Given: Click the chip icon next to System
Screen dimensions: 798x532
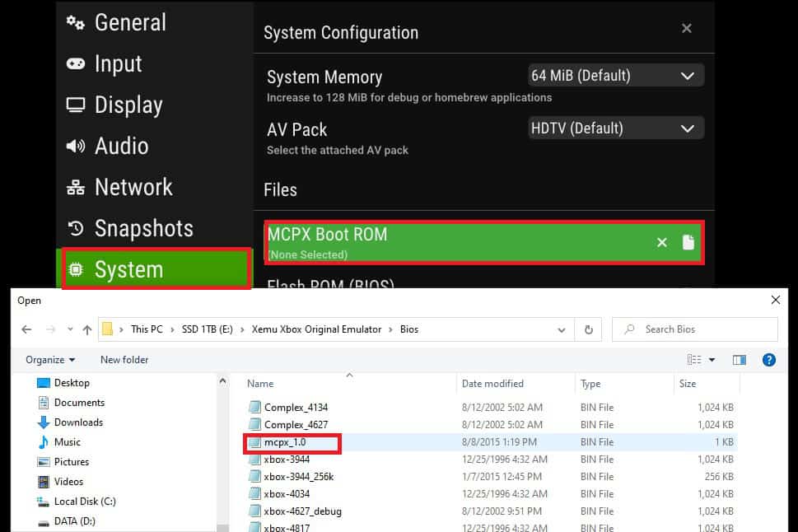Looking at the screenshot, I should (75, 269).
